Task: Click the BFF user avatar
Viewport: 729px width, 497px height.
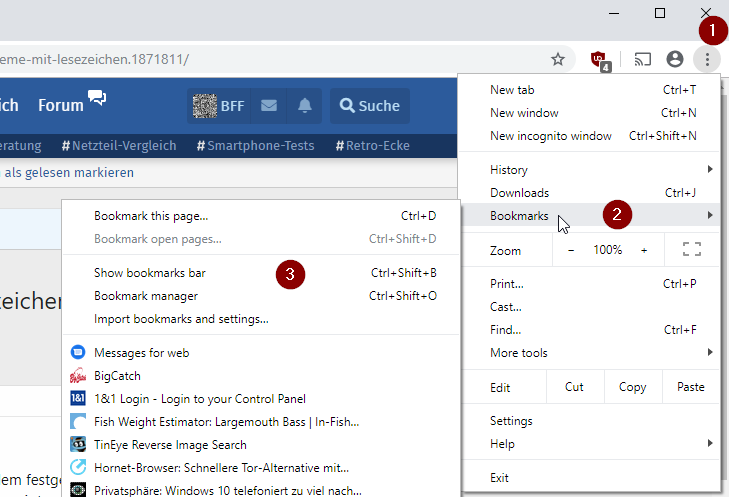Action: click(205, 106)
